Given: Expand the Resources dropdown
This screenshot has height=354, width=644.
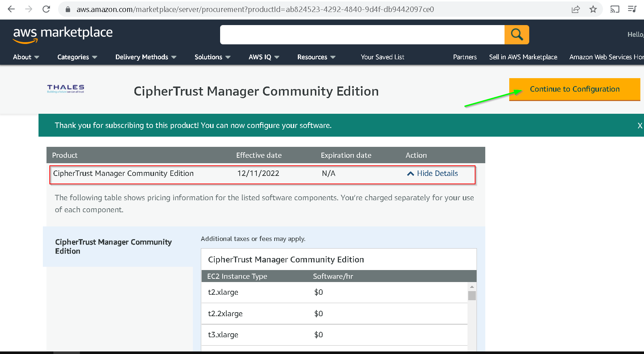Looking at the screenshot, I should point(316,57).
